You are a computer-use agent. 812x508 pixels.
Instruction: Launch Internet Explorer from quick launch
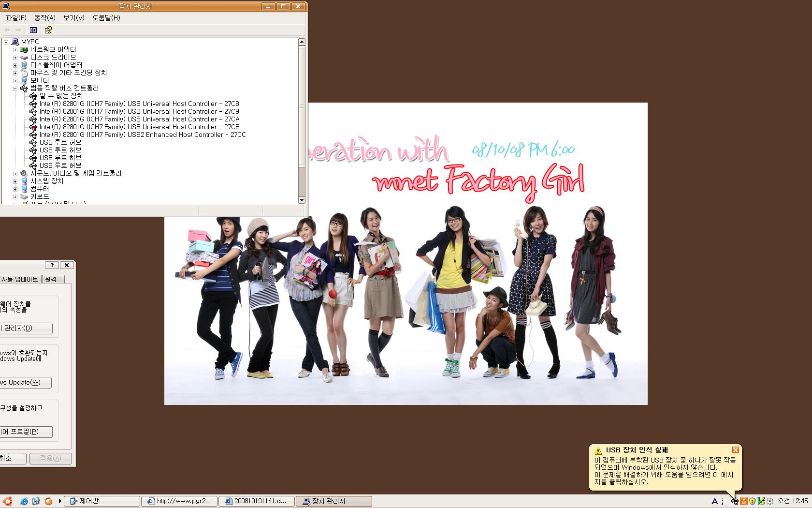click(24, 501)
